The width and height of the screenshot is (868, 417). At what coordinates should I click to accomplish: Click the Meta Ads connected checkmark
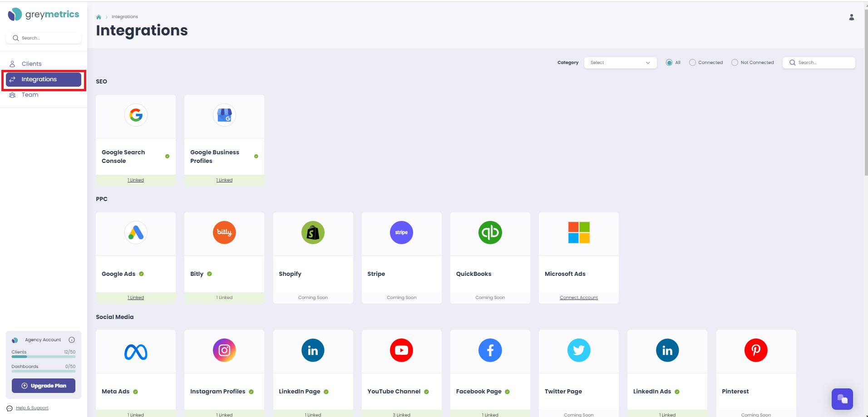(x=135, y=392)
